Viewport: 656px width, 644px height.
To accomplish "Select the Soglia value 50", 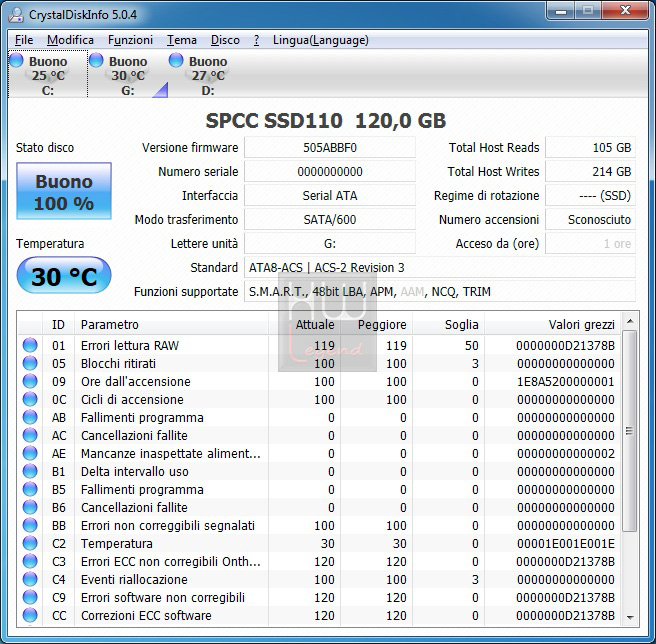I will 472,346.
